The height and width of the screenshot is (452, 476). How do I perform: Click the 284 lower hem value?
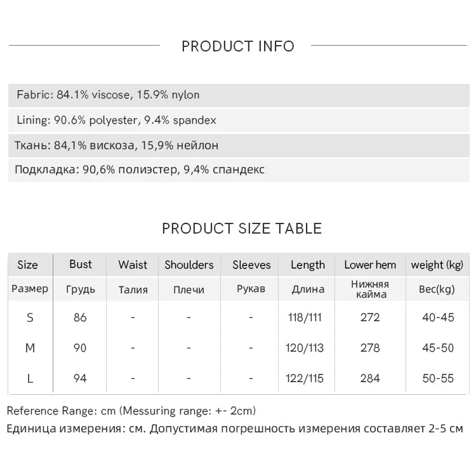370,378
